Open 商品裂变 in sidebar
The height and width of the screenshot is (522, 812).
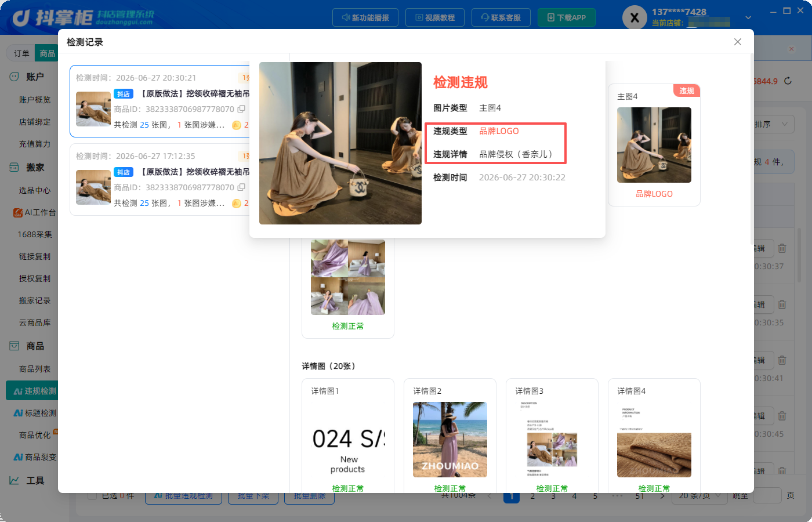coord(35,457)
